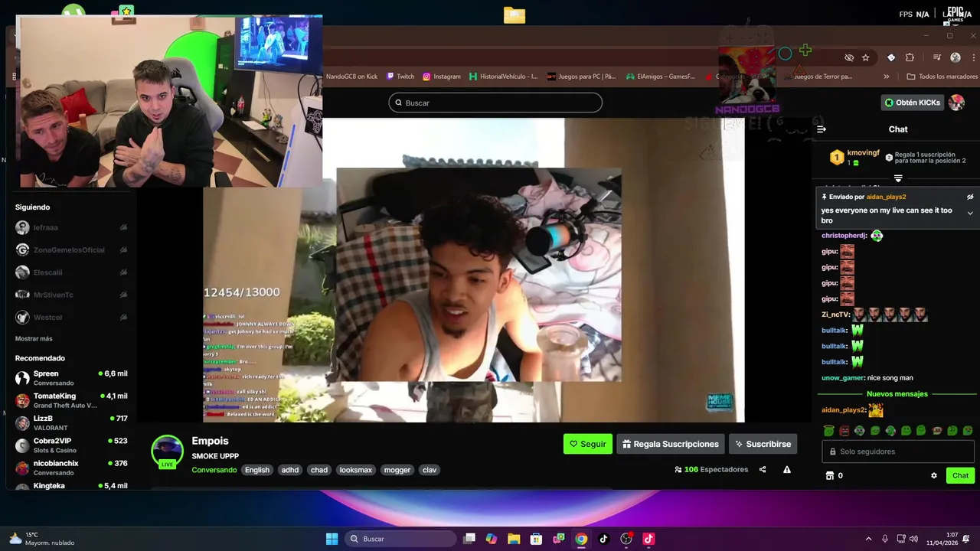
Task: Expand the hidden bookmarks overflow chevron
Action: click(887, 77)
